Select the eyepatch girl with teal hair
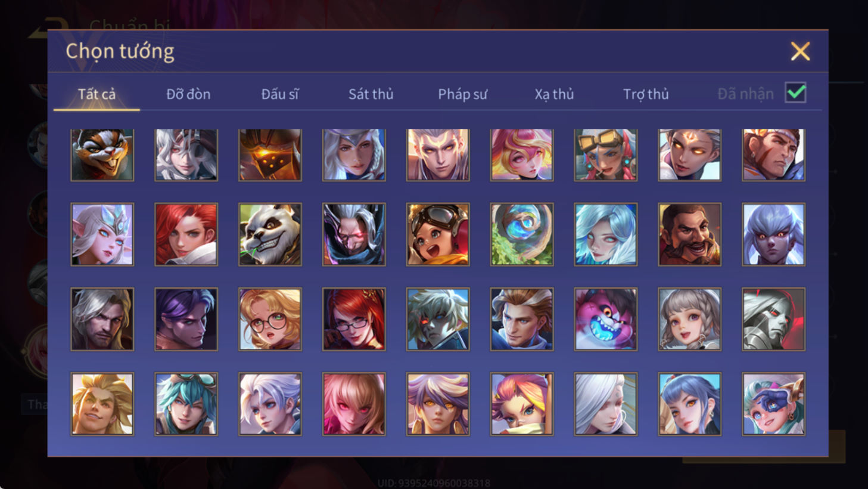 [773, 404]
